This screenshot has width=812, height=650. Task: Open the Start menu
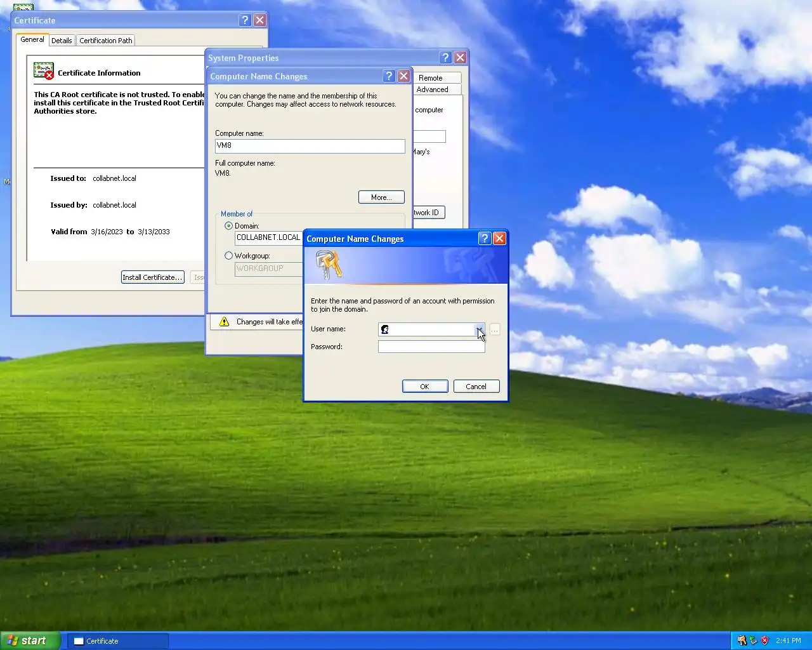(30, 640)
